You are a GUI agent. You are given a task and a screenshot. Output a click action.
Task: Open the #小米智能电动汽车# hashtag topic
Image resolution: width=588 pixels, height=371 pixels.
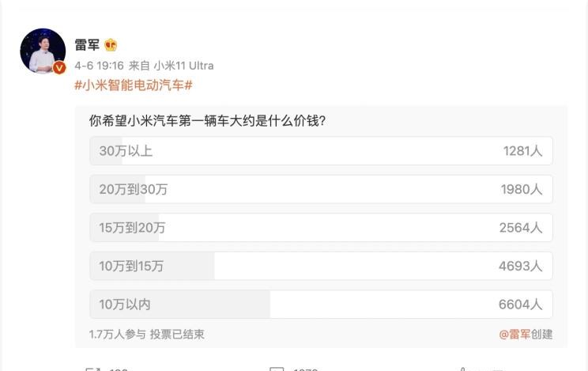[134, 85]
